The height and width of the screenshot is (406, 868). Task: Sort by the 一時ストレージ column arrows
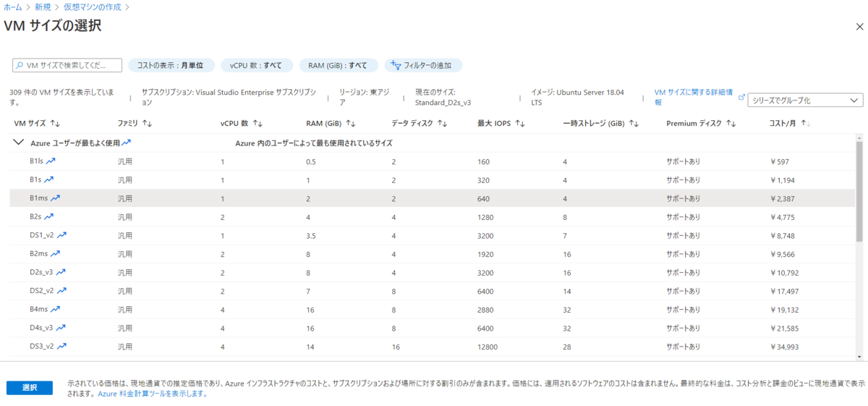coord(634,124)
